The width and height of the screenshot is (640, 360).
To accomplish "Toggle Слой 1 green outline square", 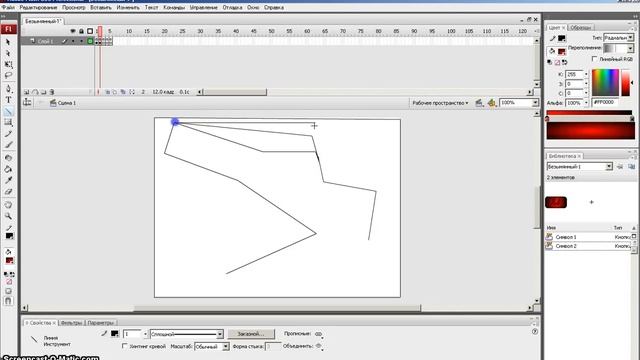I will [90, 41].
